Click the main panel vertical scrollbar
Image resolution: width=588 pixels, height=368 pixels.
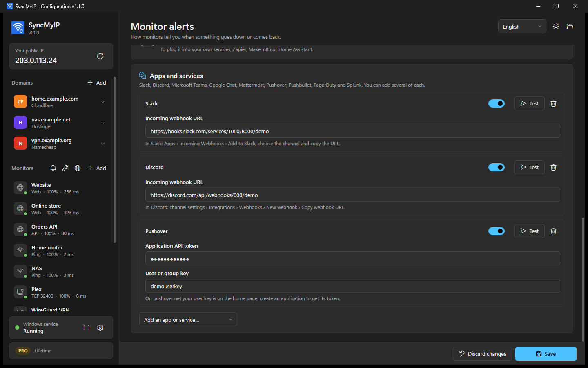click(x=583, y=279)
